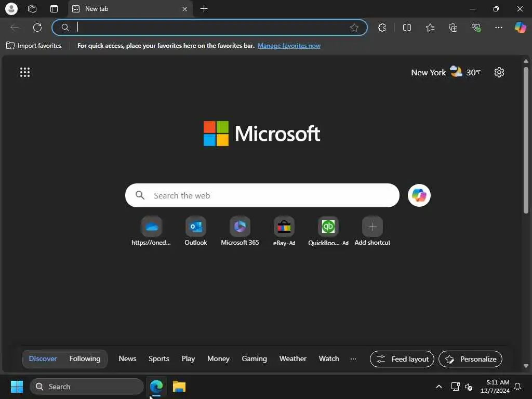Open the Outlook shortcut

click(x=196, y=231)
